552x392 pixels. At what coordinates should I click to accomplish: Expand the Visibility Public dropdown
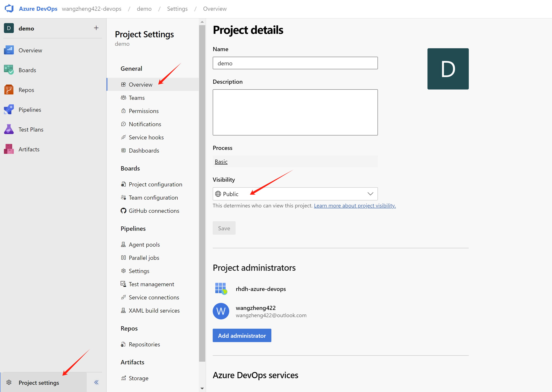coord(295,194)
